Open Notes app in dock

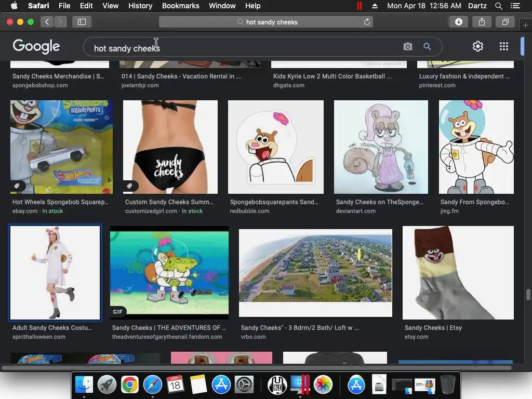(x=198, y=385)
